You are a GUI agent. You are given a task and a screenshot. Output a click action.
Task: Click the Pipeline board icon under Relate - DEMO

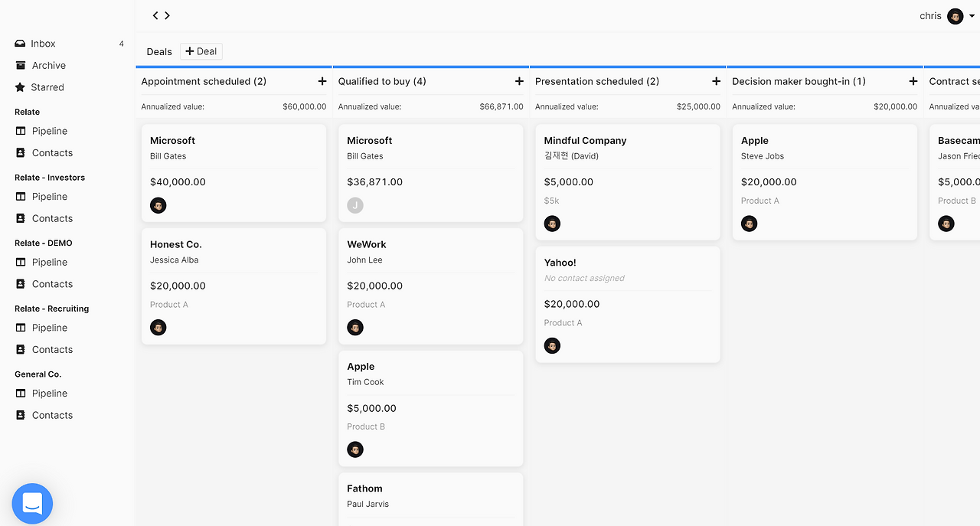[x=21, y=262]
